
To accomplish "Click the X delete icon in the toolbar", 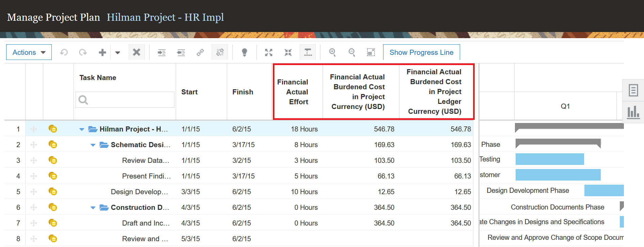I will 137,52.
